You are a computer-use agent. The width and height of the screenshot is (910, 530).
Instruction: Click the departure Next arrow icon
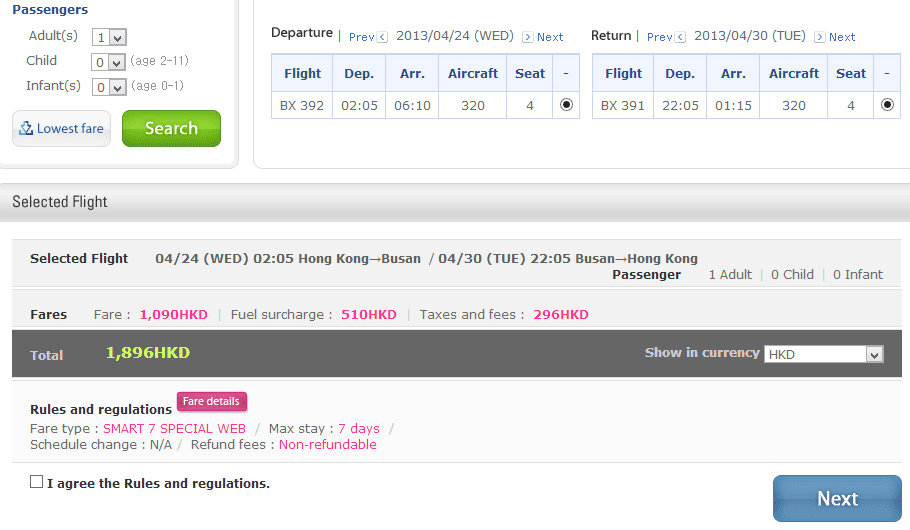528,37
